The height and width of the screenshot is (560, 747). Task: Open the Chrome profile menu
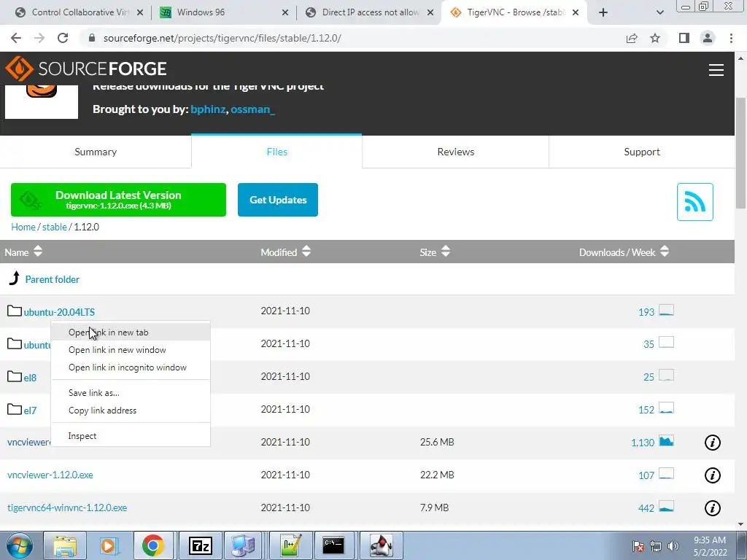708,38
